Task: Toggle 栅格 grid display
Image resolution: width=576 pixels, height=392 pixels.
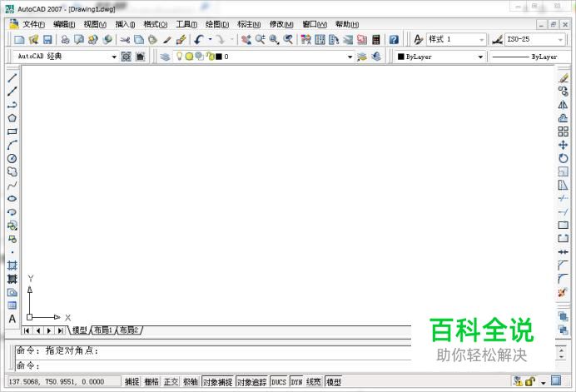Action: pyautogui.click(x=151, y=382)
